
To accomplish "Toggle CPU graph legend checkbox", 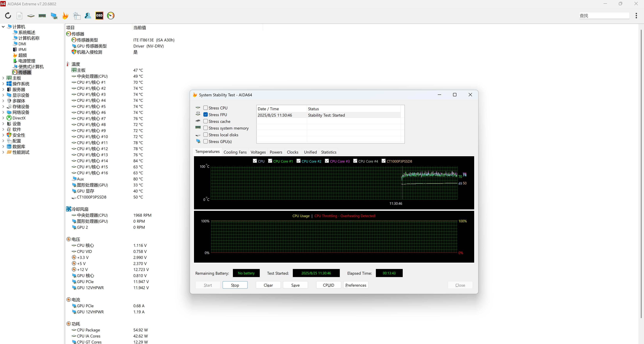I will (255, 161).
